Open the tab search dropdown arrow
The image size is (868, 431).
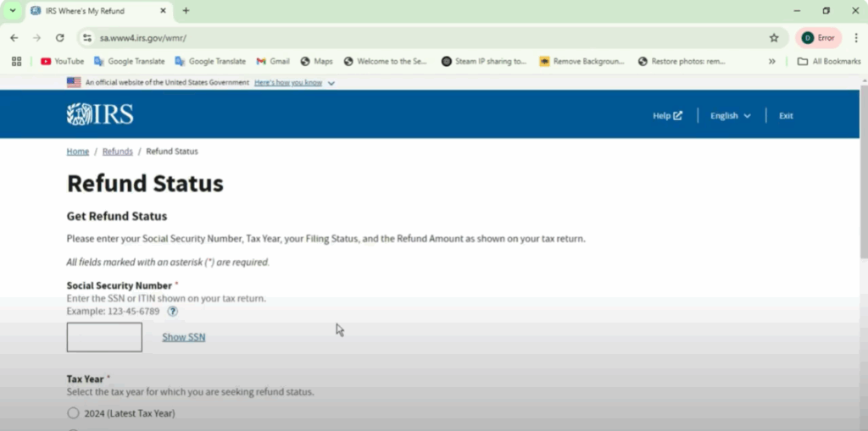pos(13,10)
